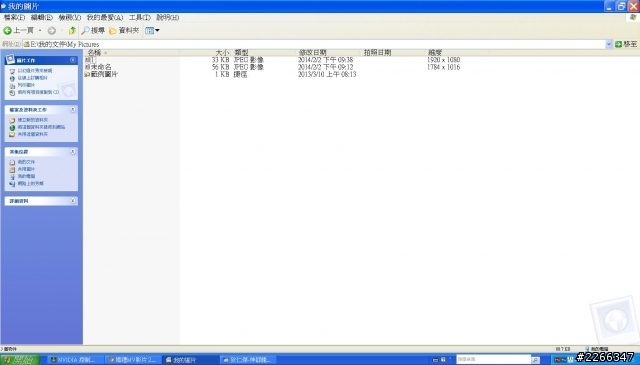This screenshot has height=365, width=640.
Task: Sort by 維度 dimensions column header
Action: [457, 53]
